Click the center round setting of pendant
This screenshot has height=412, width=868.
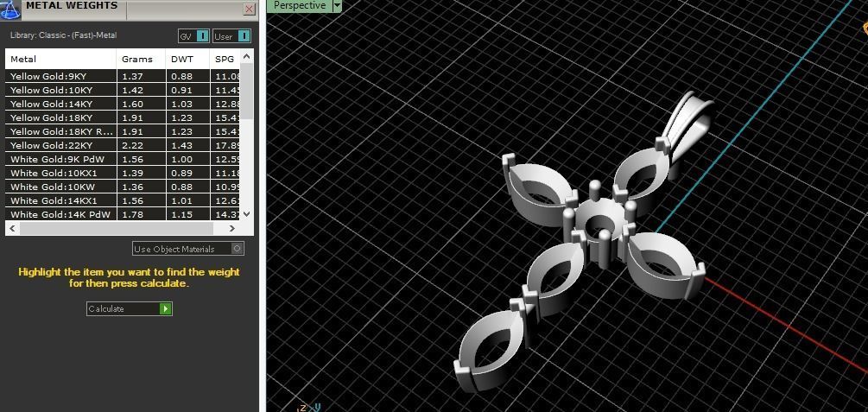[599, 223]
